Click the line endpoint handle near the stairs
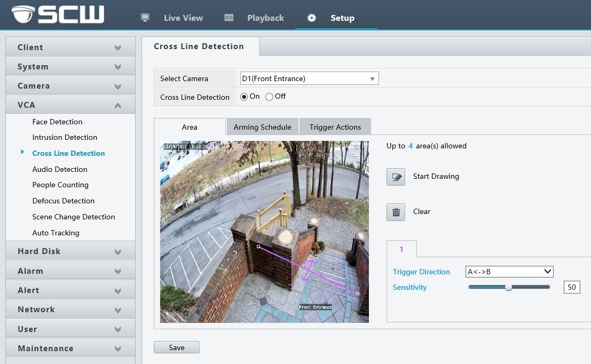The image size is (591, 364). pyautogui.click(x=357, y=293)
